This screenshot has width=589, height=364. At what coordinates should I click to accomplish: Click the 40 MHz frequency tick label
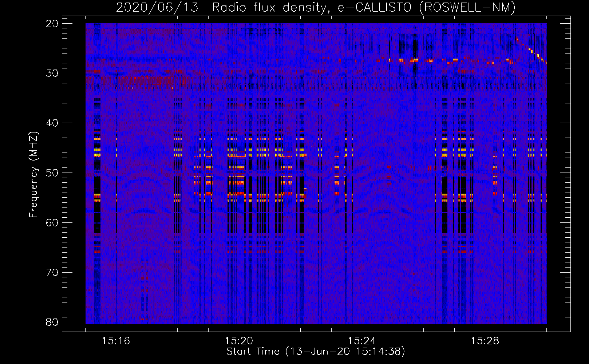click(52, 123)
